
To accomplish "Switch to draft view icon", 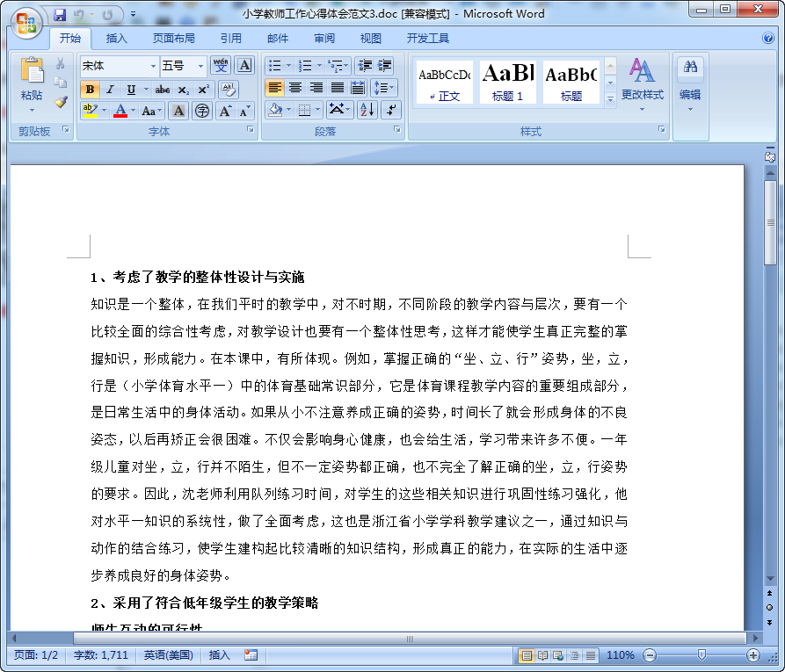I will point(591,655).
